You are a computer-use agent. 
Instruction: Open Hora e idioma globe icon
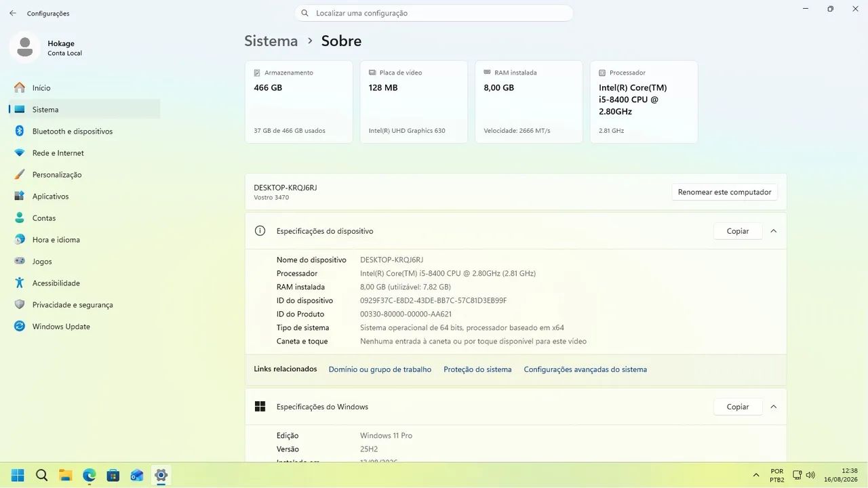pyautogui.click(x=20, y=239)
